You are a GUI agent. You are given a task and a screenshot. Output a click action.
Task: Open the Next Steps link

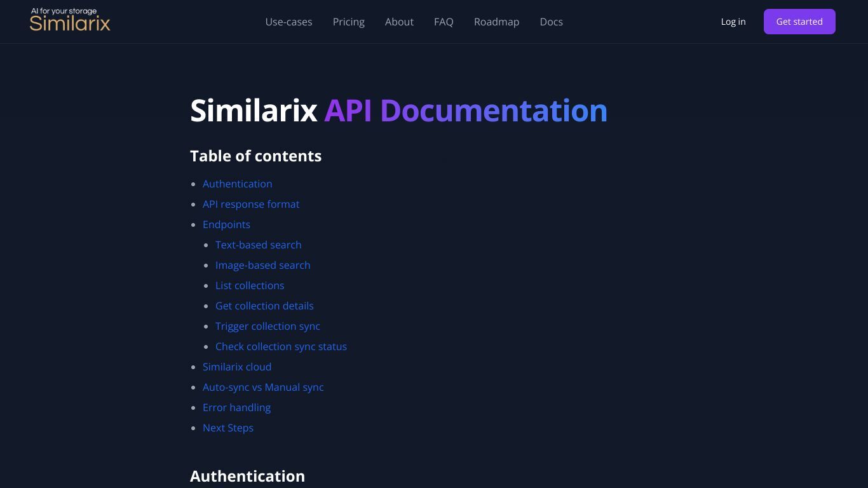click(228, 428)
